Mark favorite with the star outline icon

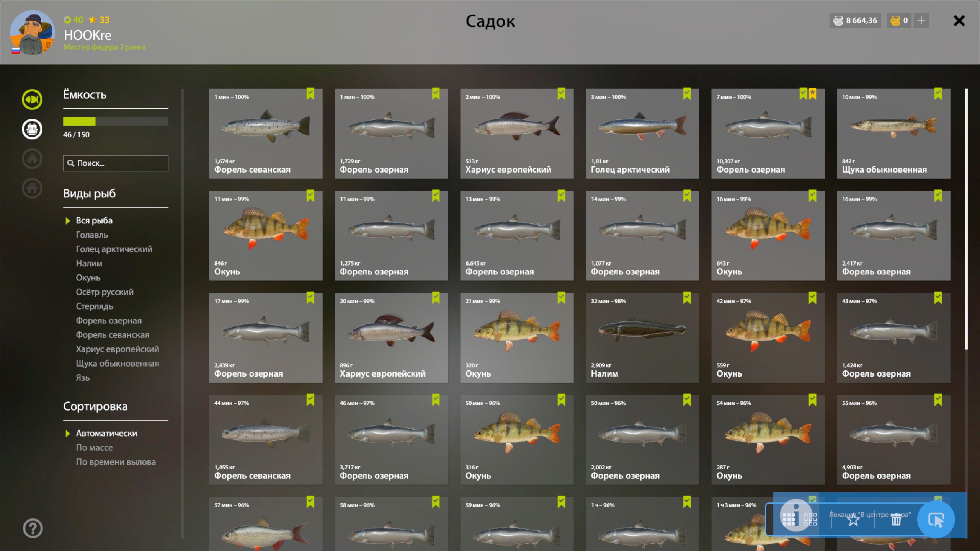pyautogui.click(x=853, y=520)
